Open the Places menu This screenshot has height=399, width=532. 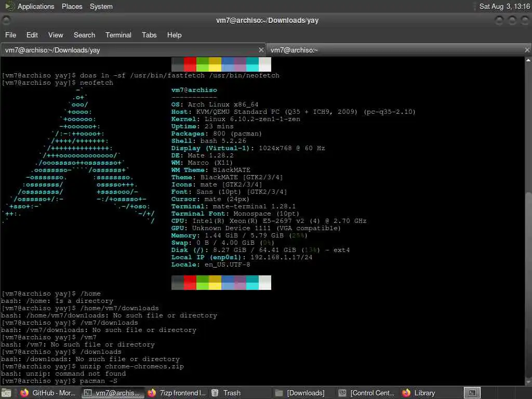point(72,6)
